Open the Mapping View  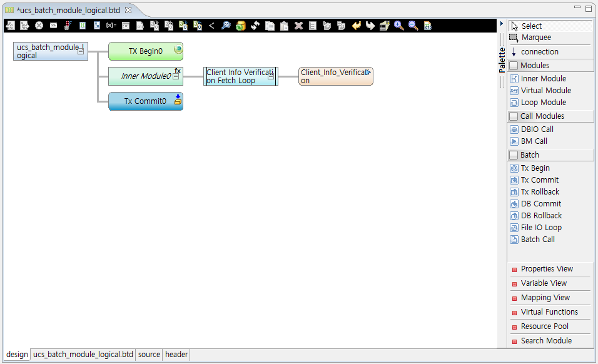point(544,297)
